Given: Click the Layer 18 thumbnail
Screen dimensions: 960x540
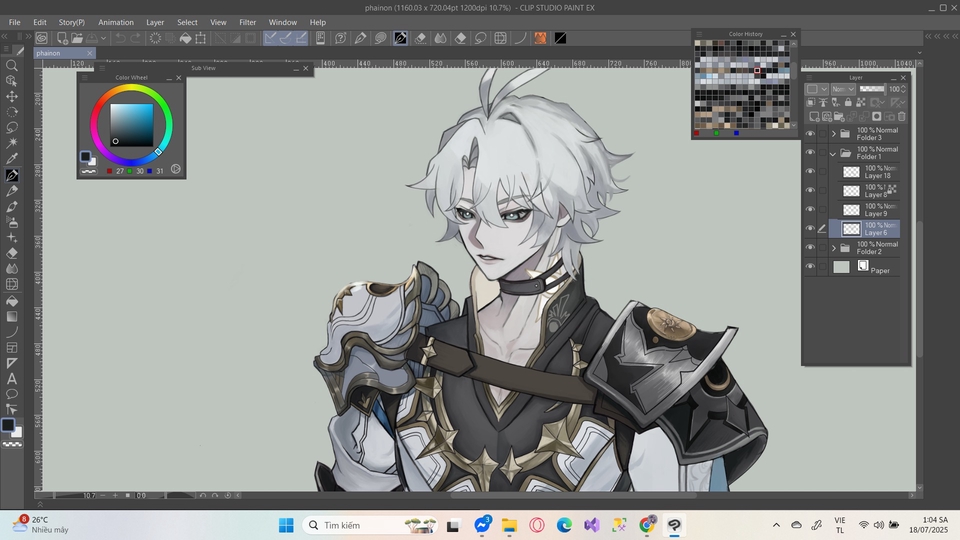Looking at the screenshot, I should pos(851,172).
